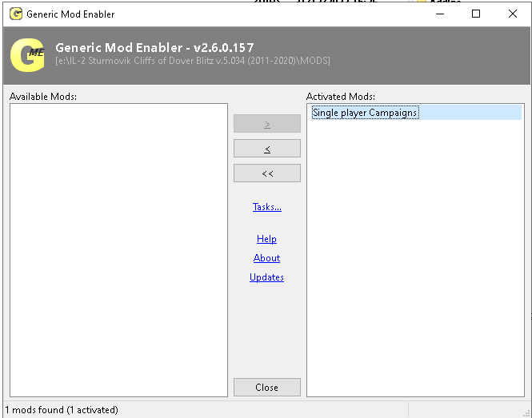This screenshot has height=418, width=532.
Task: Click the Close button
Action: pos(267,387)
